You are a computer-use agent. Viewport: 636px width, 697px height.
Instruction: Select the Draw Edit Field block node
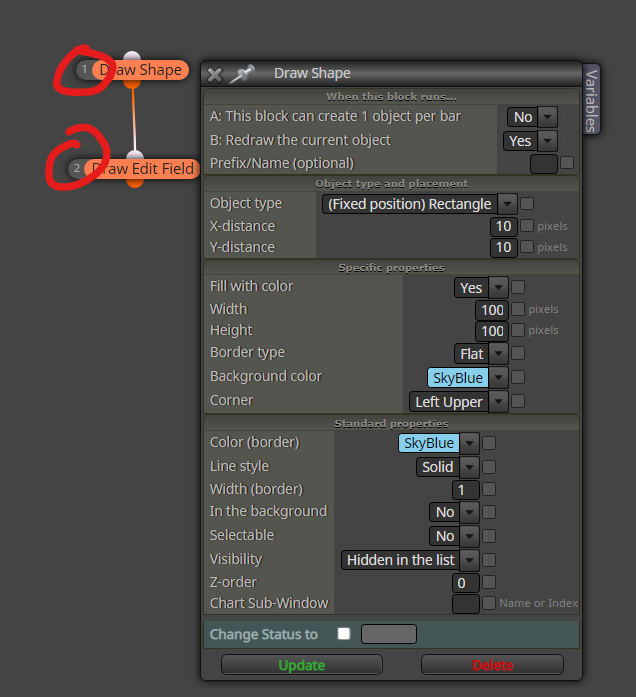pyautogui.click(x=142, y=169)
